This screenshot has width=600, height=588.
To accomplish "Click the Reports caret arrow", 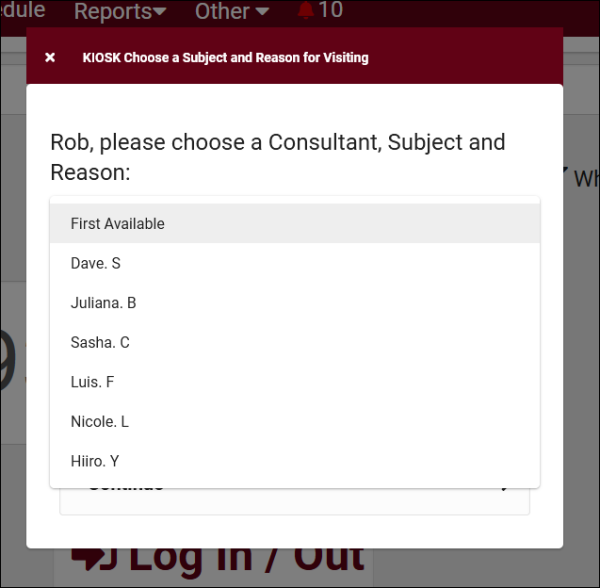I will click(x=159, y=13).
